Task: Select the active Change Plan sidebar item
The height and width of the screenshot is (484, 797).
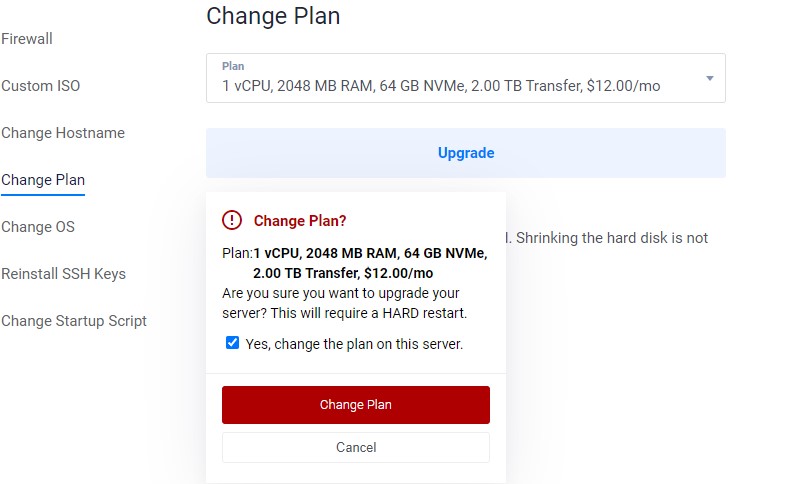Action: click(43, 180)
